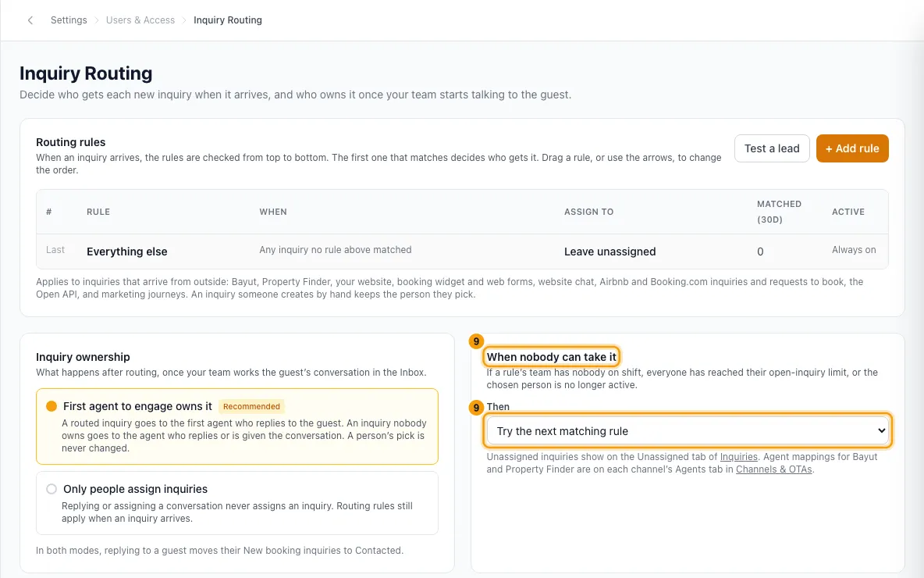Click the ASSIGN TO column header
Screen dimensions: 924x578
(588, 212)
